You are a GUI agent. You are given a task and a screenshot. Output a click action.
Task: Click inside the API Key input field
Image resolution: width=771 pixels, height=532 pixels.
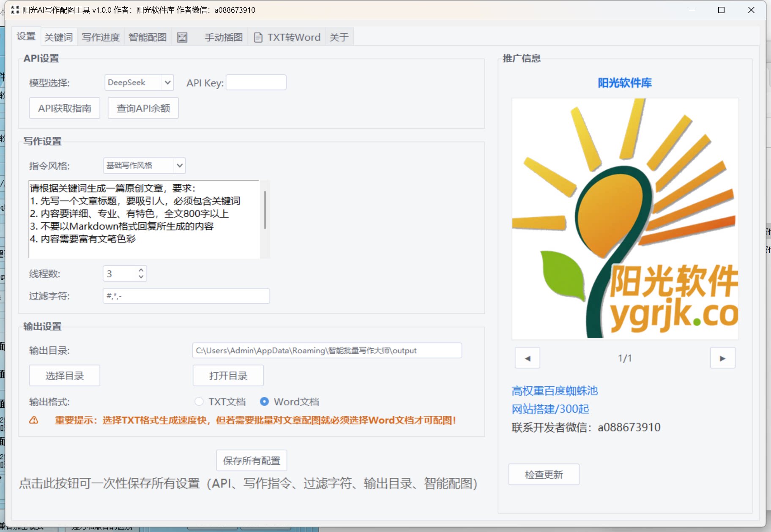click(256, 82)
